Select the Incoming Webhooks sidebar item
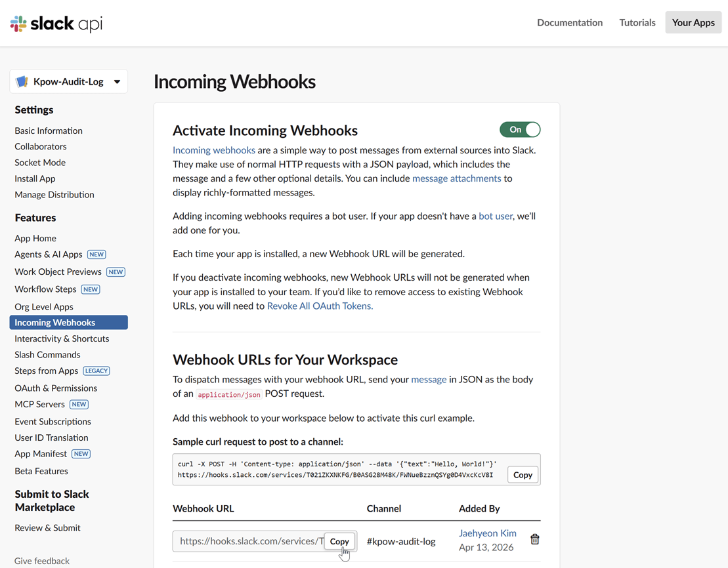This screenshot has height=568, width=728. (x=69, y=323)
